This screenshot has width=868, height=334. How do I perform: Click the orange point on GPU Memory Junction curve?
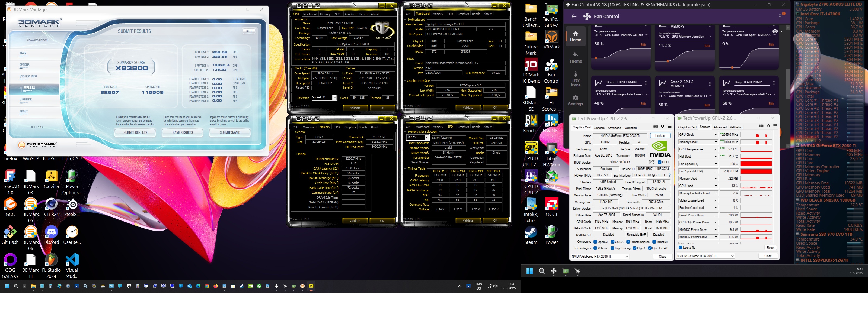[x=668, y=61]
